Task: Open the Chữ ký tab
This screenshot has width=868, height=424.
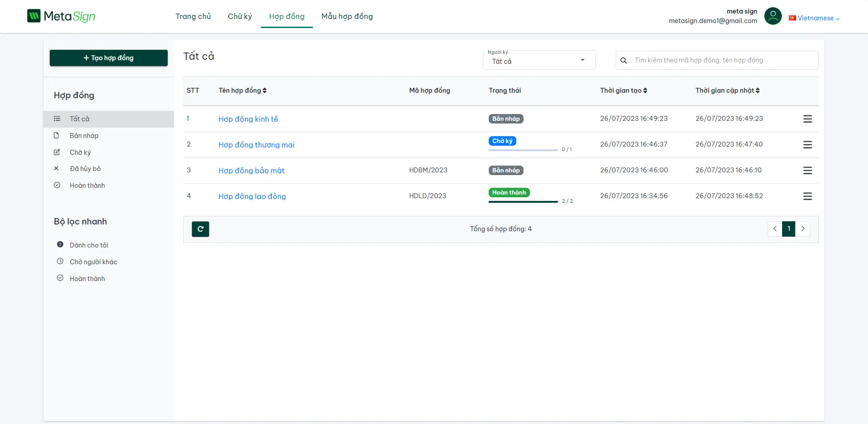Action: click(240, 16)
